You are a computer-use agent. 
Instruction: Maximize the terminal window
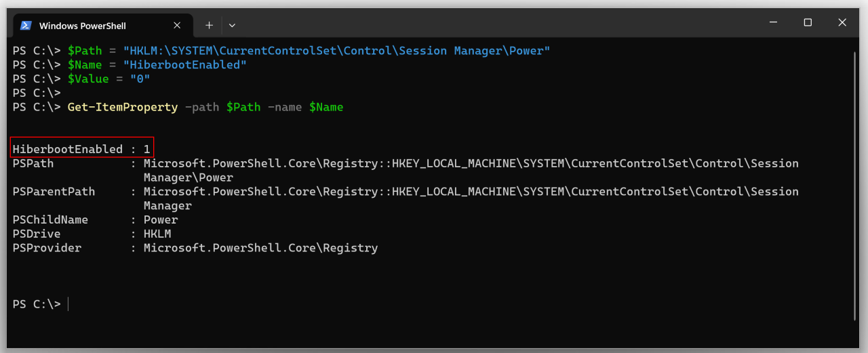click(808, 22)
